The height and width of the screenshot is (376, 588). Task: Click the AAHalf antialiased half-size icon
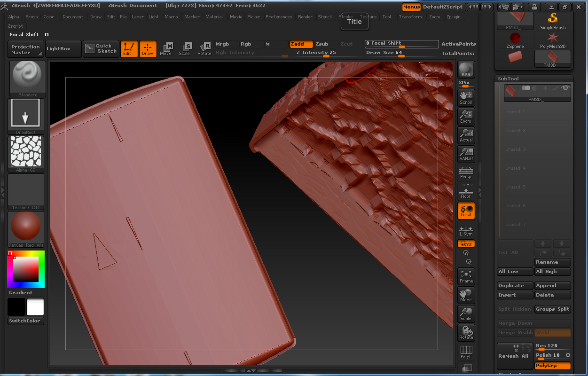pos(466,154)
